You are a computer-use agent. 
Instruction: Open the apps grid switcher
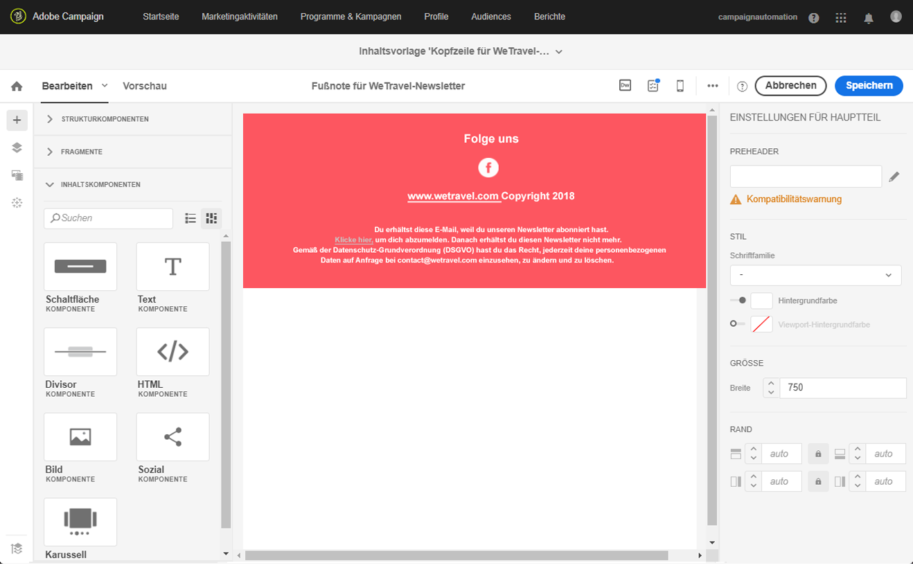click(x=841, y=17)
